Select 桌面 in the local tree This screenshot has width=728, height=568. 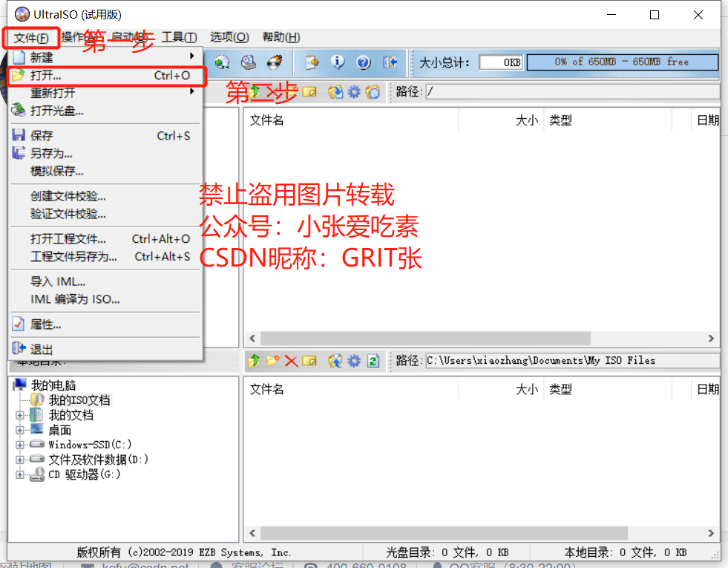(60, 430)
